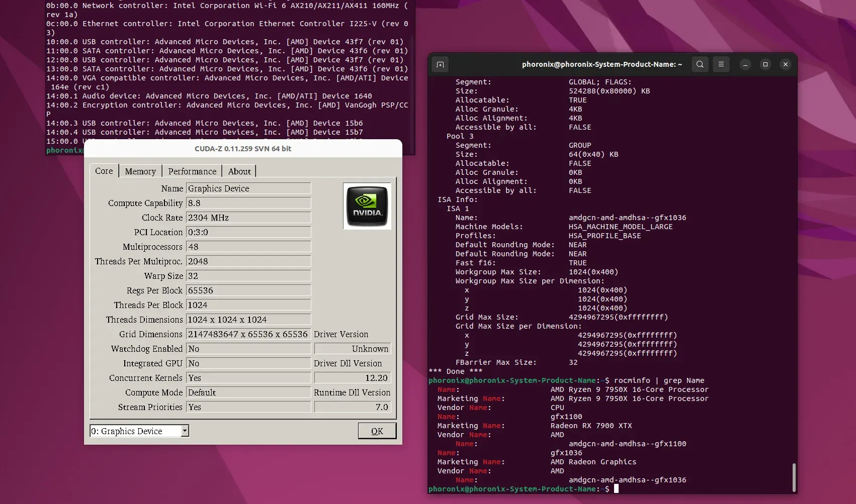This screenshot has height=504, width=856.
Task: Open the terminal hamburger menu
Action: coord(721,64)
